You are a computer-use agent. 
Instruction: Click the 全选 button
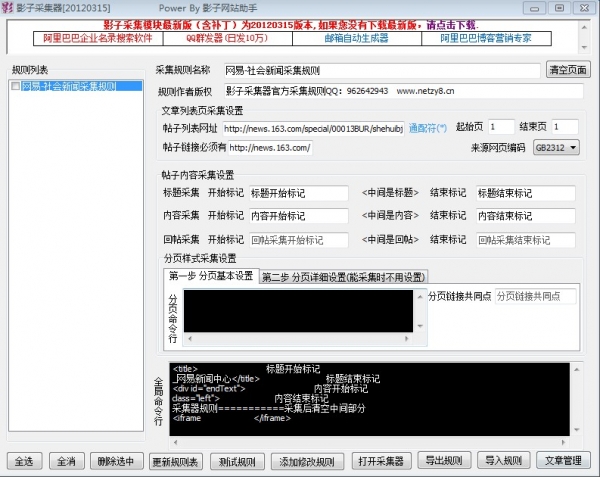tap(24, 461)
